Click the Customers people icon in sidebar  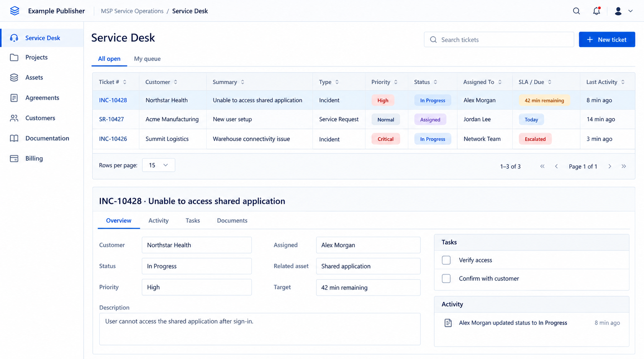[14, 118]
